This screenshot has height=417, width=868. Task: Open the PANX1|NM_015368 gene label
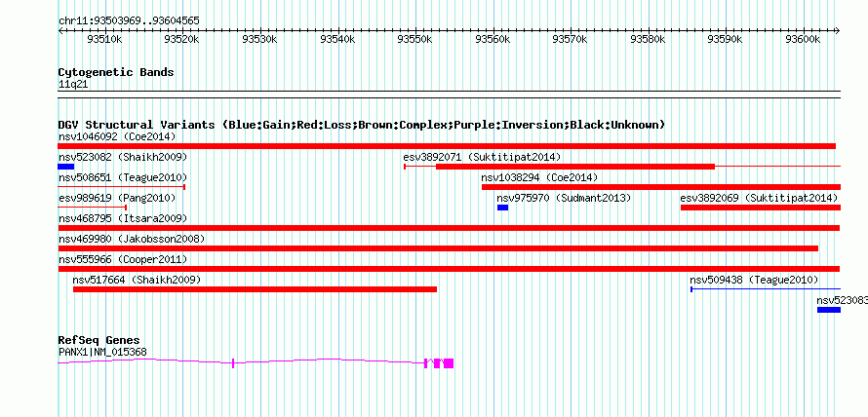(102, 352)
